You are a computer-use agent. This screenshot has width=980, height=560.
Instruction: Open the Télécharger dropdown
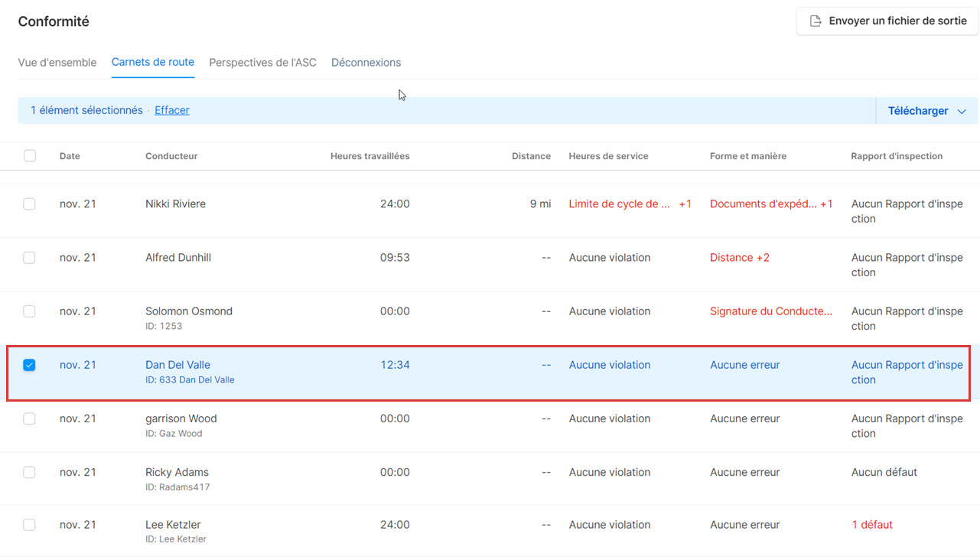[927, 111]
